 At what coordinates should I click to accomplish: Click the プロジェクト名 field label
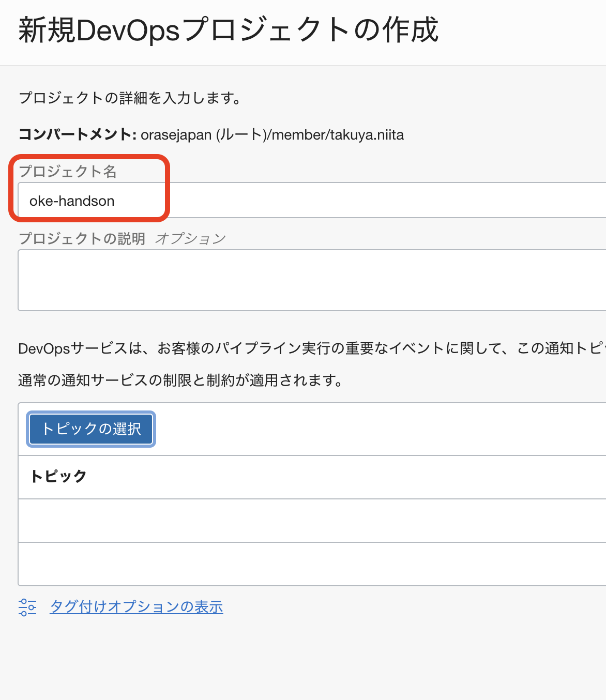pos(68,171)
